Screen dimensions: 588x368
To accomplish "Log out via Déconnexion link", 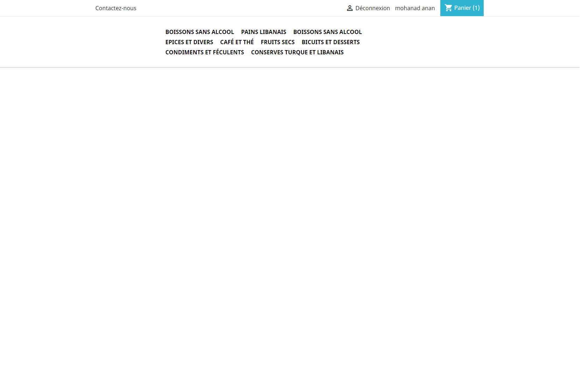I will click(x=372, y=8).
